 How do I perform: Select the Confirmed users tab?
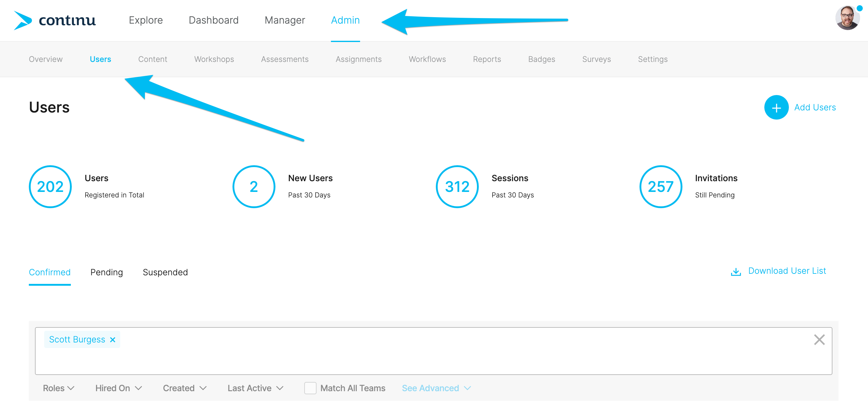click(49, 272)
